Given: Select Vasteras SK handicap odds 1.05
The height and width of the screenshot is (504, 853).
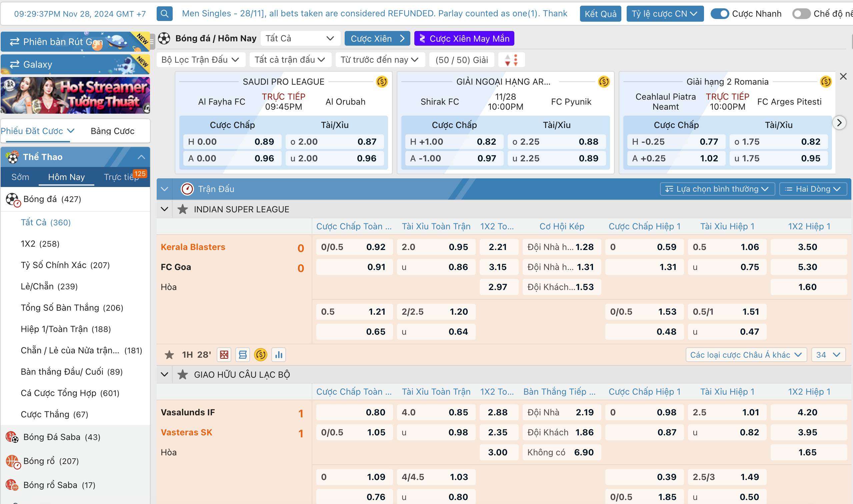Looking at the screenshot, I should point(354,432).
